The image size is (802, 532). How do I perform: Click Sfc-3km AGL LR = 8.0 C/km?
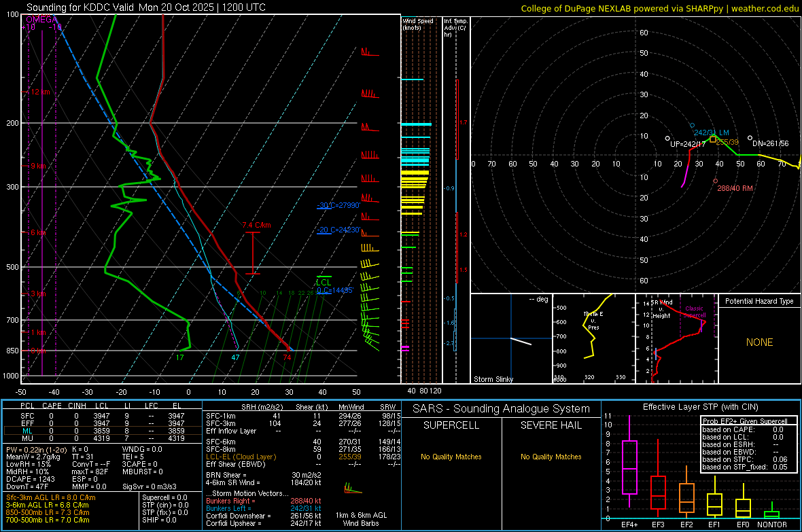(x=51, y=497)
